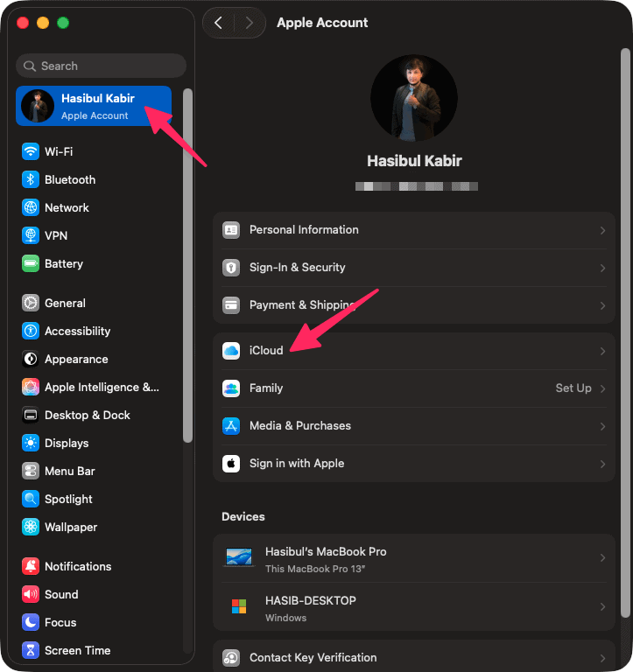Open the Bluetooth sidebar label
The width and height of the screenshot is (633, 672).
pos(70,179)
